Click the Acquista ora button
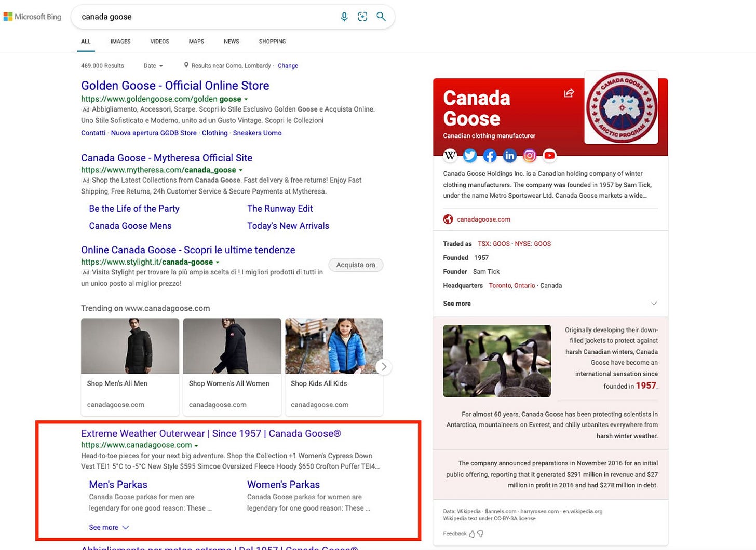 pos(356,265)
